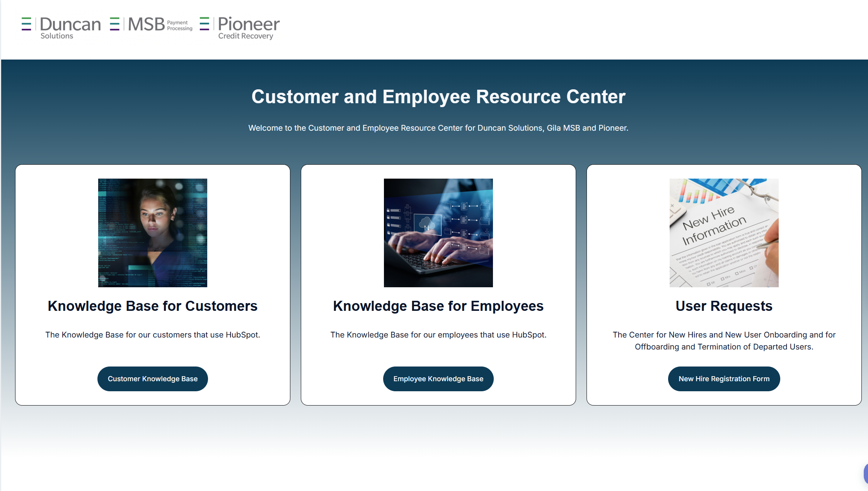Click the laptop typing hands image
The width and height of the screenshot is (868, 491).
click(x=438, y=233)
